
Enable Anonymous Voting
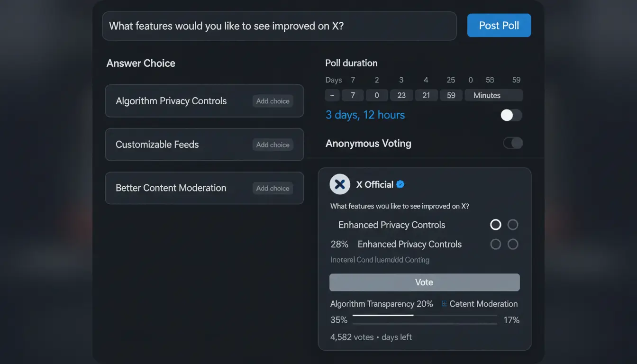(x=513, y=143)
